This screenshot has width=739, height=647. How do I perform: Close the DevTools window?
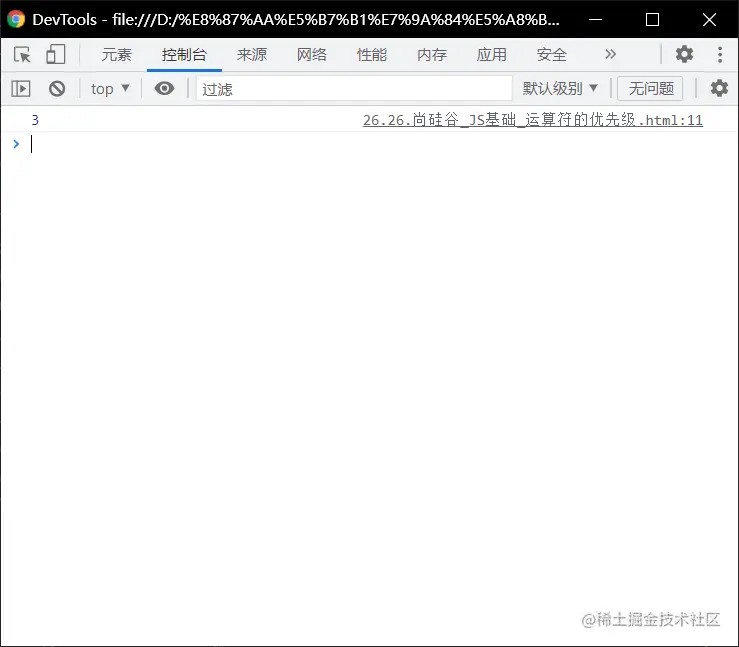coord(709,19)
